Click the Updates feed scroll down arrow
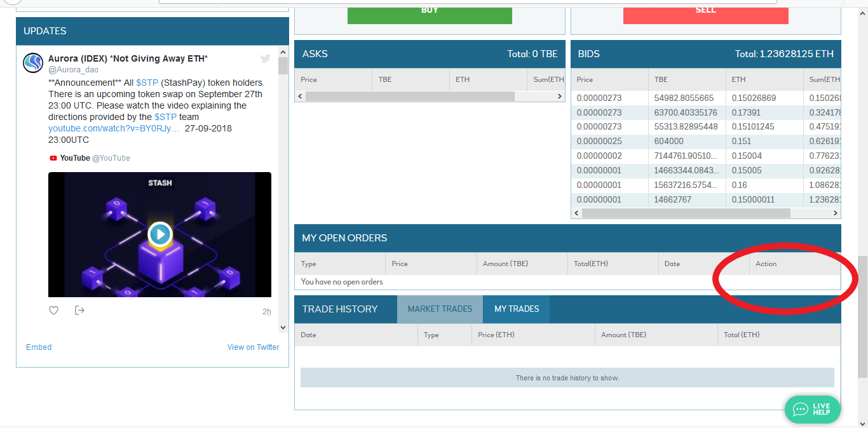868x428 pixels. coord(283,328)
